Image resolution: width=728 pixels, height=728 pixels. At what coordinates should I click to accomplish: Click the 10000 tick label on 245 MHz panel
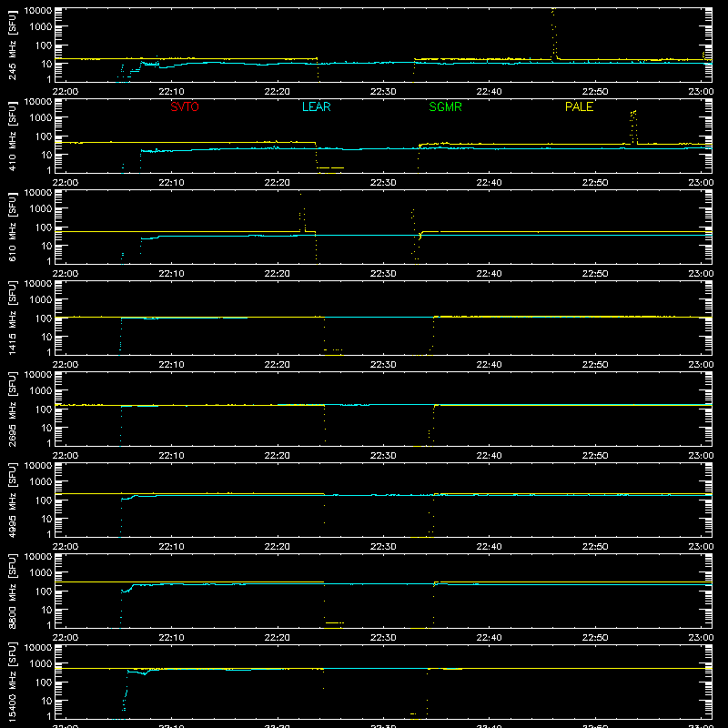coord(38,11)
